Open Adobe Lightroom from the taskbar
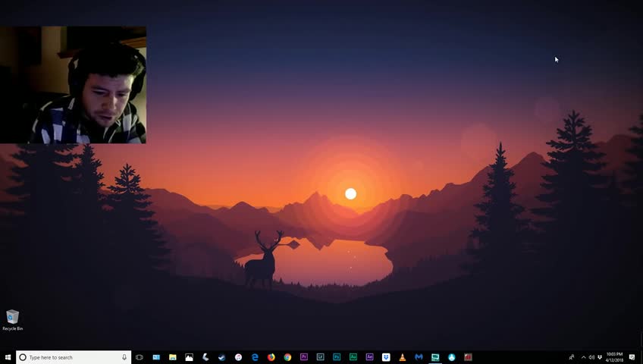The image size is (643, 364). 320,357
